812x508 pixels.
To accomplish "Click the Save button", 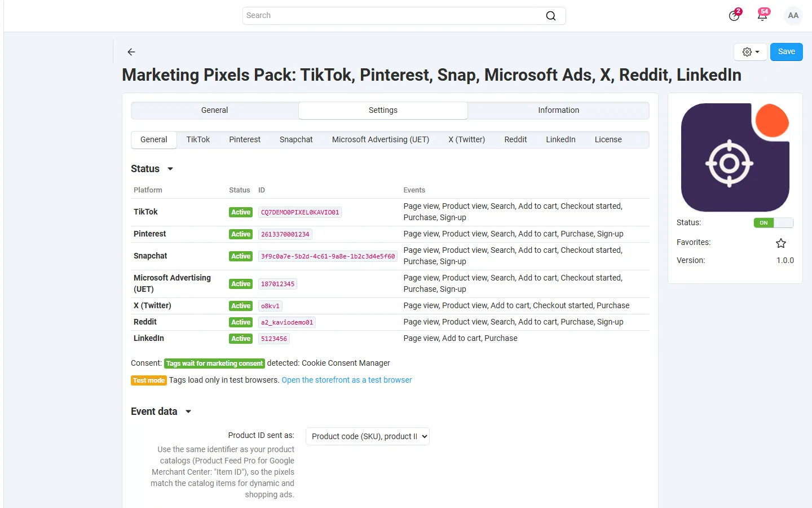I will [787, 52].
